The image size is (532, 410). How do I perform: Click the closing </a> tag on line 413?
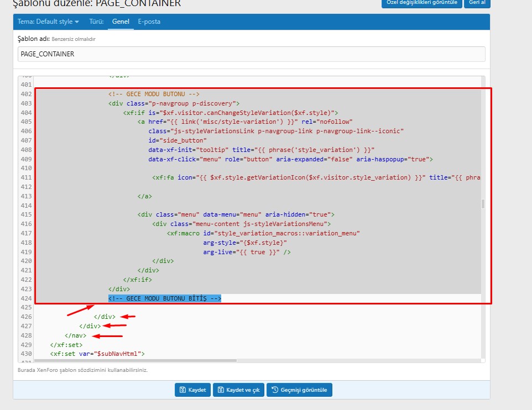click(x=145, y=196)
